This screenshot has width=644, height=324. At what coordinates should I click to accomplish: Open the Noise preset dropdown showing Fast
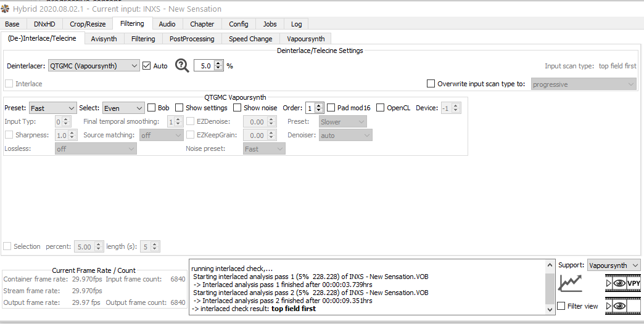click(264, 149)
